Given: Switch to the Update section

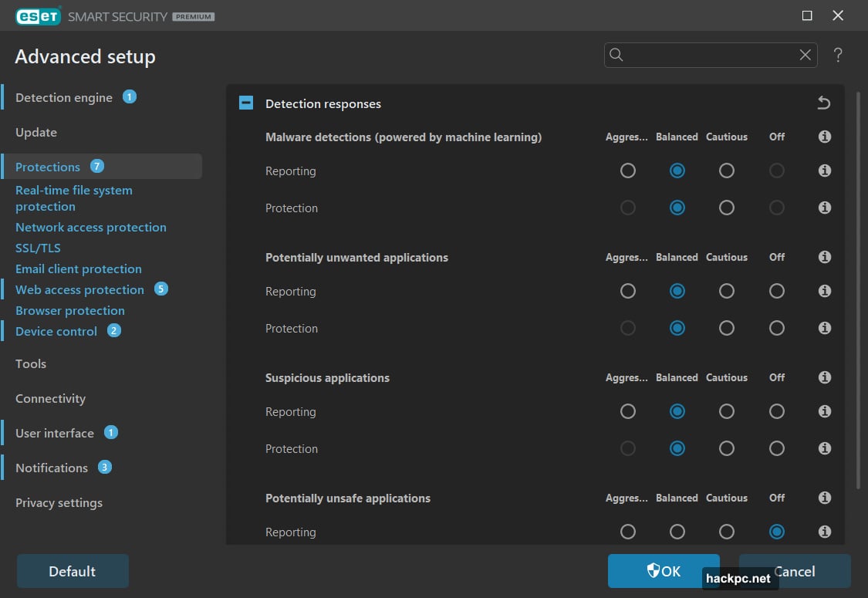Looking at the screenshot, I should 35,132.
